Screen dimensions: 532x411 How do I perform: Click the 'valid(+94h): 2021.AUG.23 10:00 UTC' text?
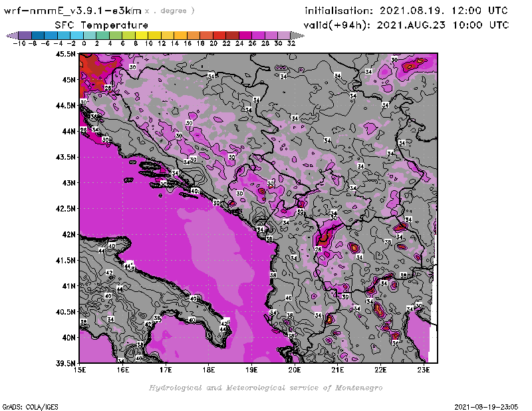pos(406,25)
